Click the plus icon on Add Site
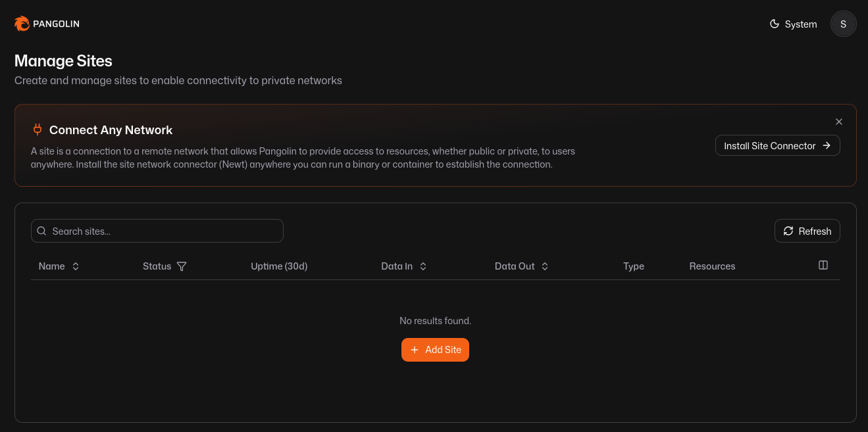 415,350
